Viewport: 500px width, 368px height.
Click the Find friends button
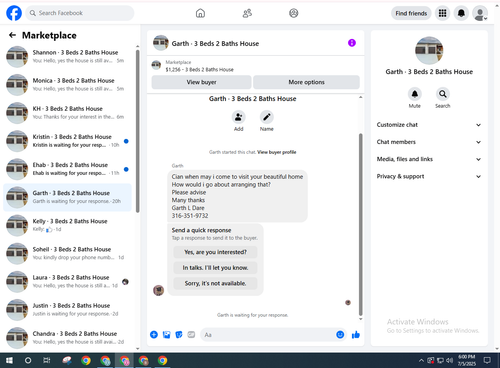pyautogui.click(x=411, y=13)
